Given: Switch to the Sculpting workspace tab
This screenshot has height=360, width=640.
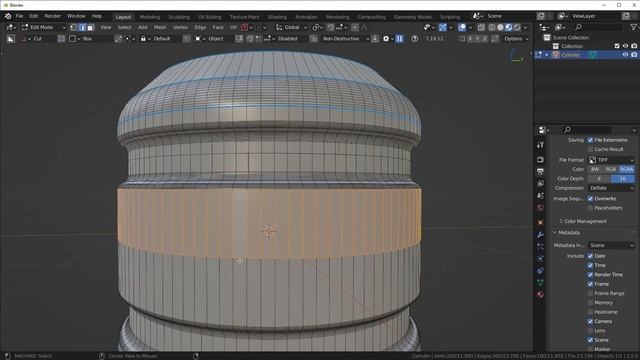Looking at the screenshot, I should tap(179, 17).
